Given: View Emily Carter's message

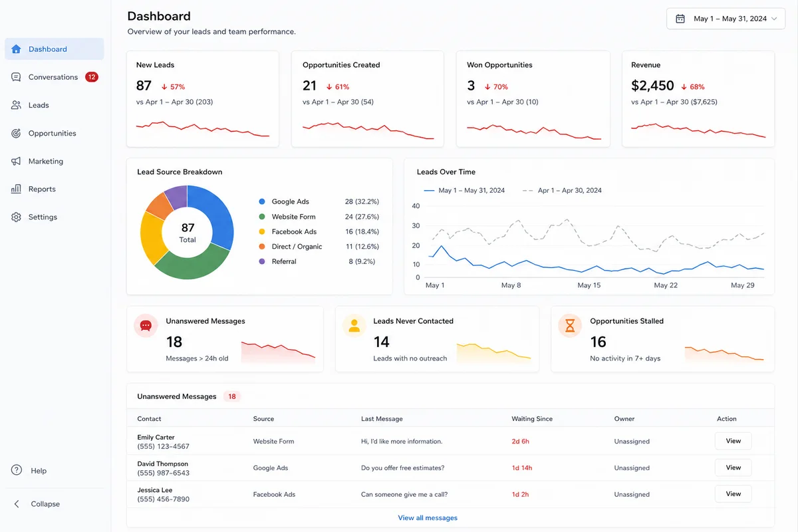Looking at the screenshot, I should (733, 441).
